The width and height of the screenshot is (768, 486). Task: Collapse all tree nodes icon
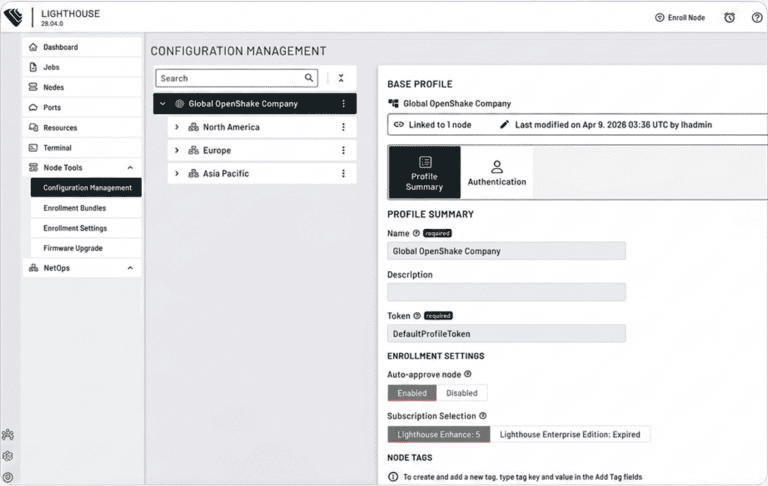(341, 78)
